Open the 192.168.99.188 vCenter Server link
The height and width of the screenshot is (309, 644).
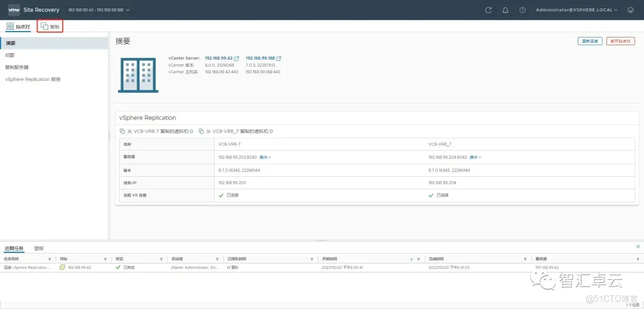[261, 58]
